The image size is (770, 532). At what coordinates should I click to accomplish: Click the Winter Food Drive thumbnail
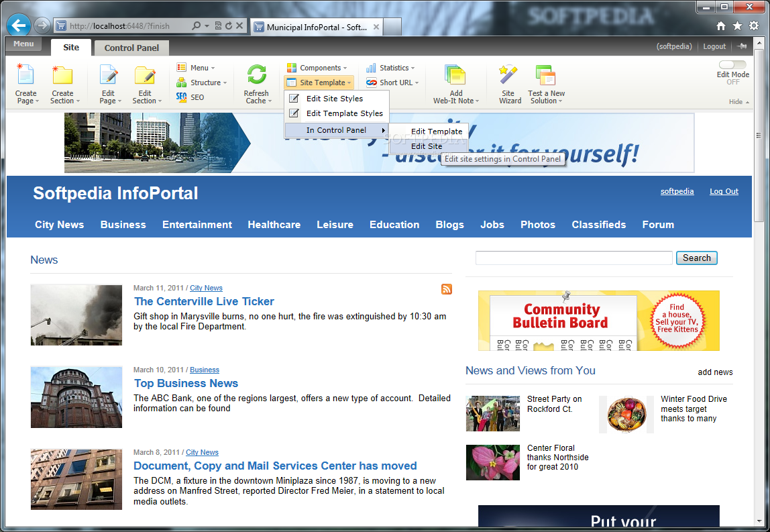pyautogui.click(x=626, y=414)
